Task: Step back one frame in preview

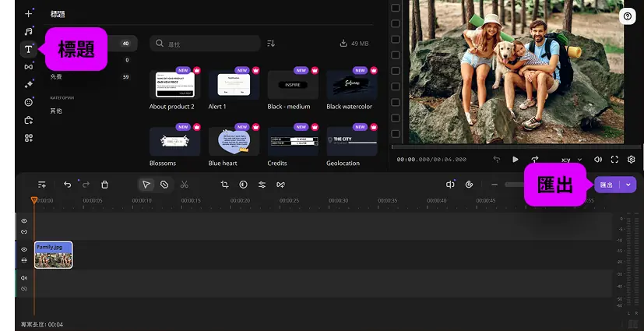Action: [x=497, y=160]
